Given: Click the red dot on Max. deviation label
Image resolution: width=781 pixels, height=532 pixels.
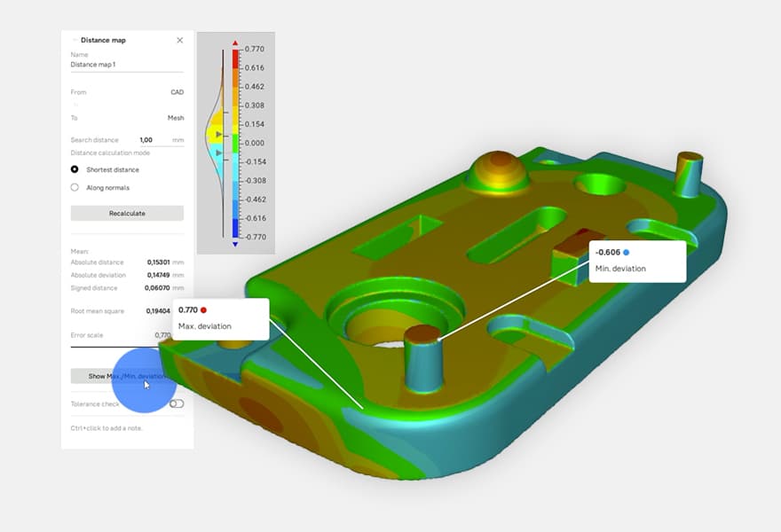Looking at the screenshot, I should click(203, 310).
